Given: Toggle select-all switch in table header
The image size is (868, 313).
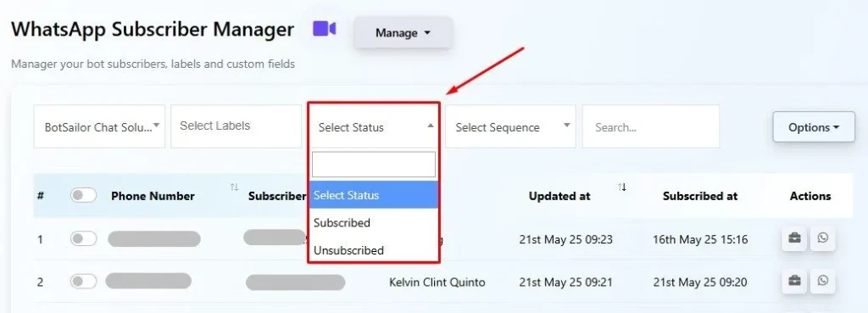Looking at the screenshot, I should [x=84, y=195].
